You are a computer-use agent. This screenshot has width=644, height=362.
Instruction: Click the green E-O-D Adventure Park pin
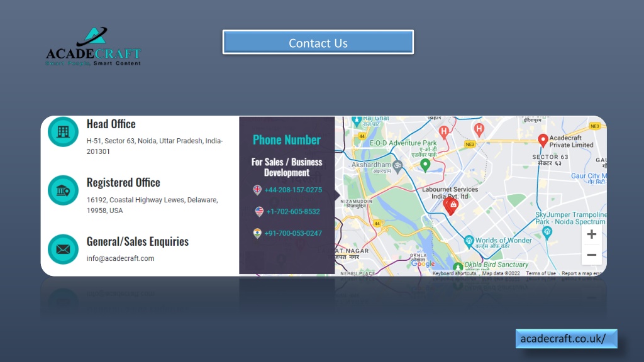(425, 165)
